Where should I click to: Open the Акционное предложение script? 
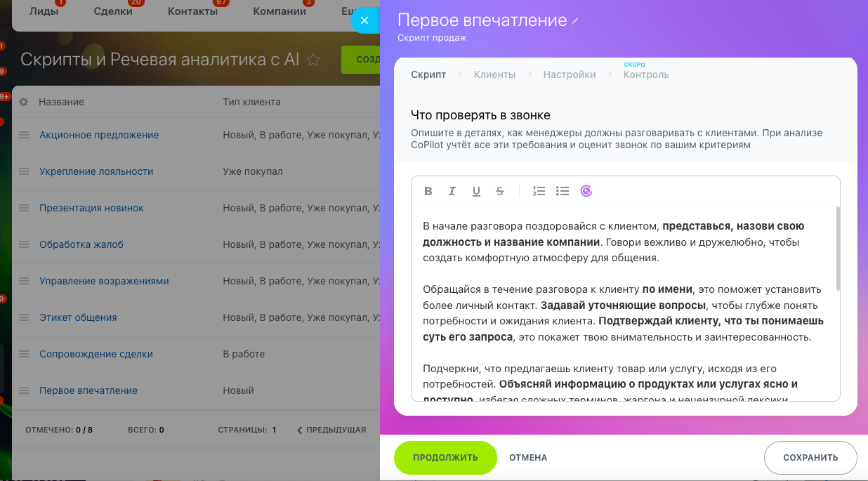tap(99, 135)
